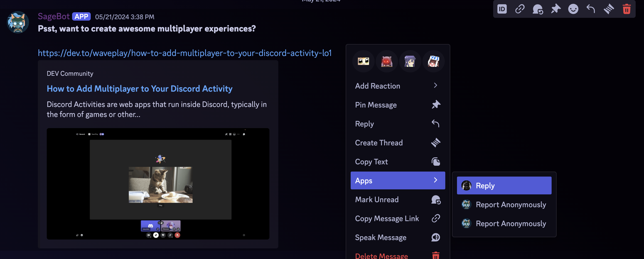
Task: Click the DEV Community provider label
Action: 70,74
